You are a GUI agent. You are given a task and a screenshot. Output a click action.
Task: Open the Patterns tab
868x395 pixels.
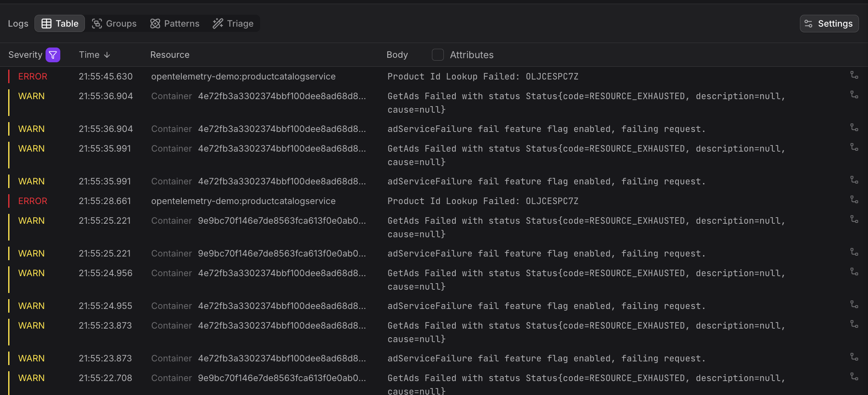(174, 23)
